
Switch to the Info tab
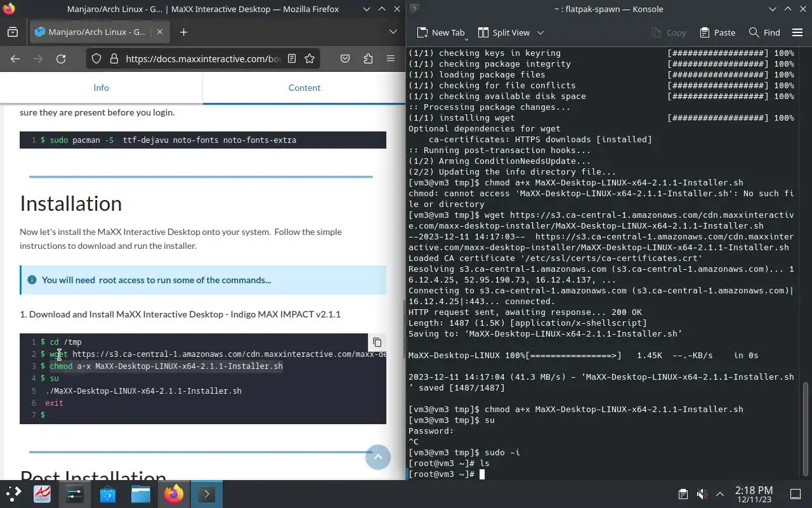click(x=101, y=88)
